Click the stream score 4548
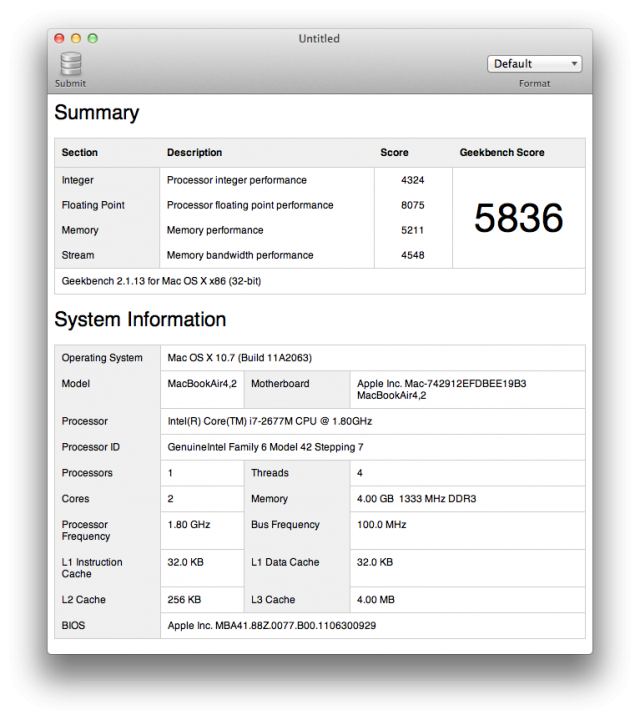This screenshot has height=721, width=640. coord(412,255)
